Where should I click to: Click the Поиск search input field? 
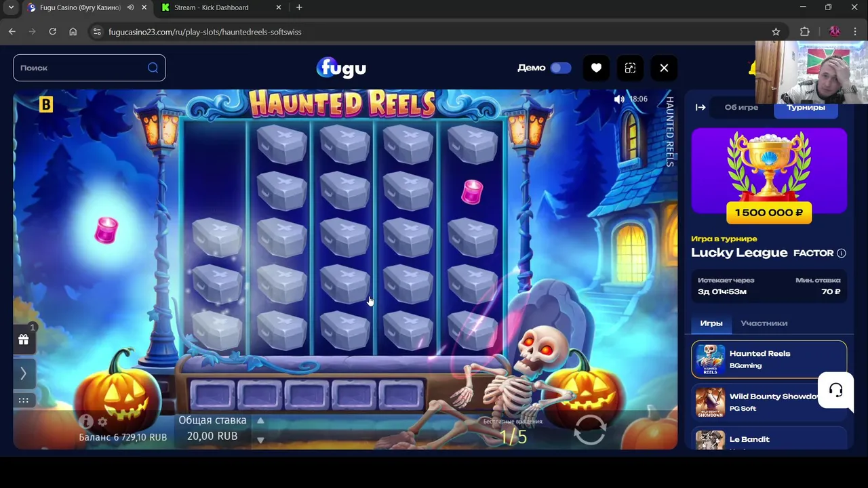coord(90,68)
